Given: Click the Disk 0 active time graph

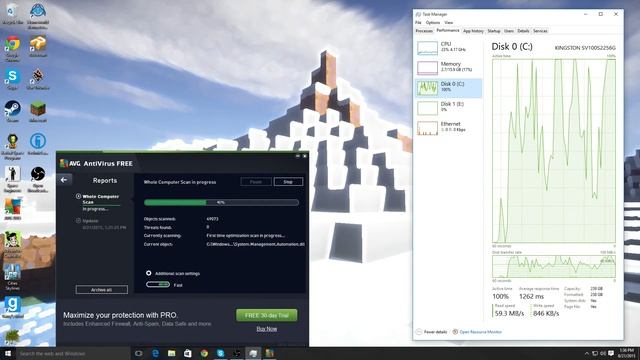Looking at the screenshot, I should click(x=554, y=151).
